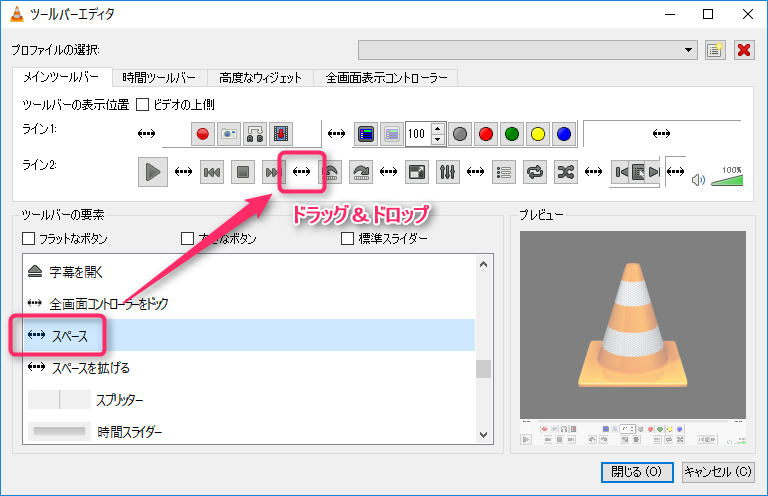Check the ビデオの上側 checkbox
The image size is (768, 496).
tap(142, 104)
